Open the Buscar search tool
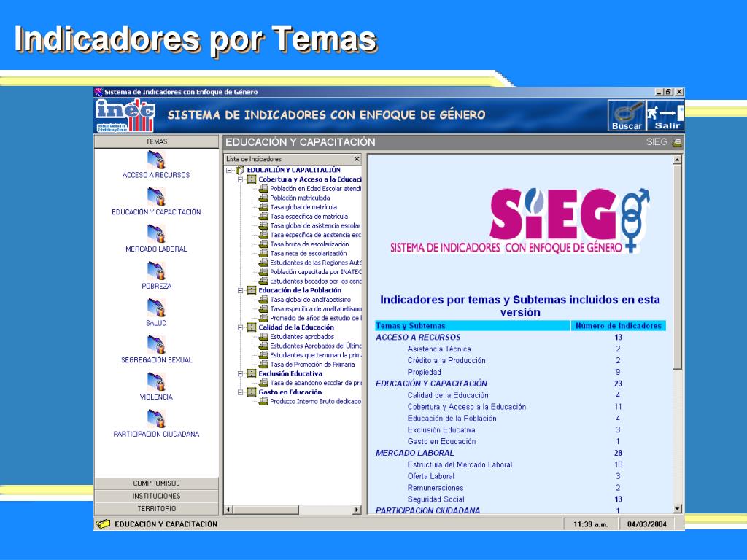The height and width of the screenshot is (560, 747). (x=627, y=115)
